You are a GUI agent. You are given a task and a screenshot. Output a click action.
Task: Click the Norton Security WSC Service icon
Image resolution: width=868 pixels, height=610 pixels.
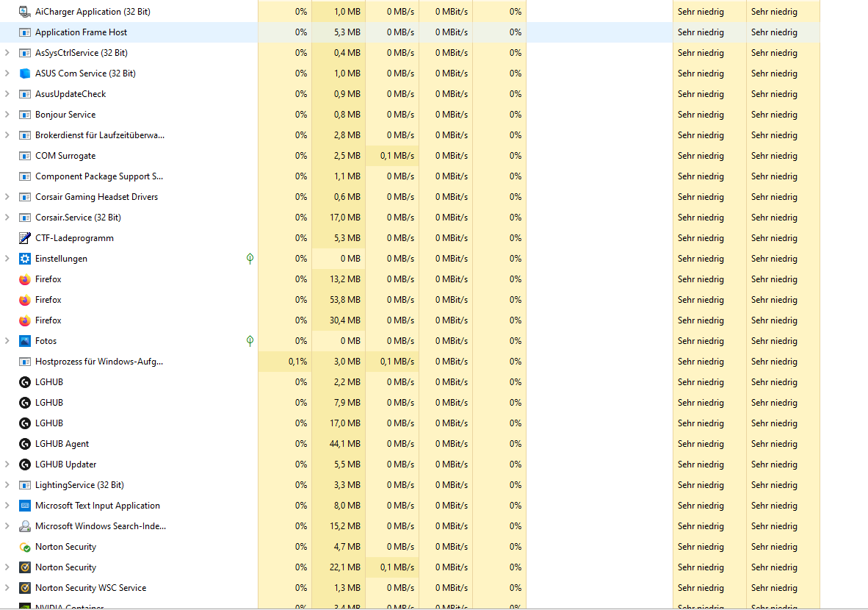(24, 588)
